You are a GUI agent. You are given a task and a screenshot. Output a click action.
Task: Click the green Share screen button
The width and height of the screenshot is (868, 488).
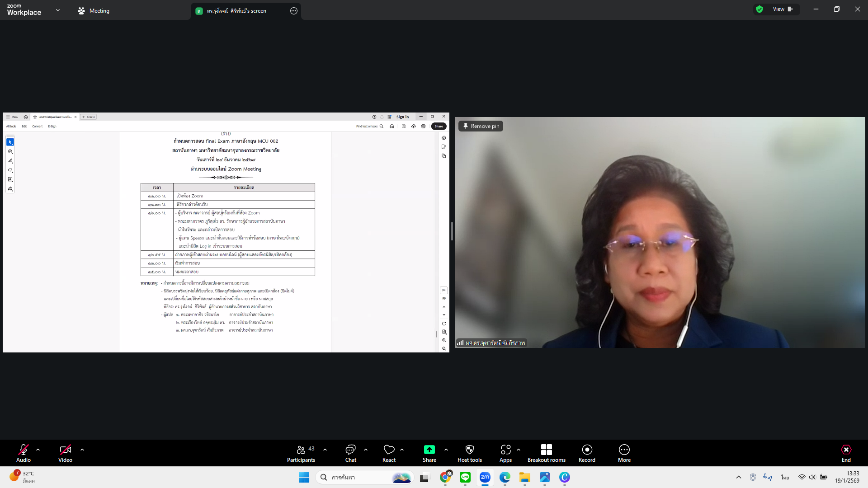click(429, 453)
